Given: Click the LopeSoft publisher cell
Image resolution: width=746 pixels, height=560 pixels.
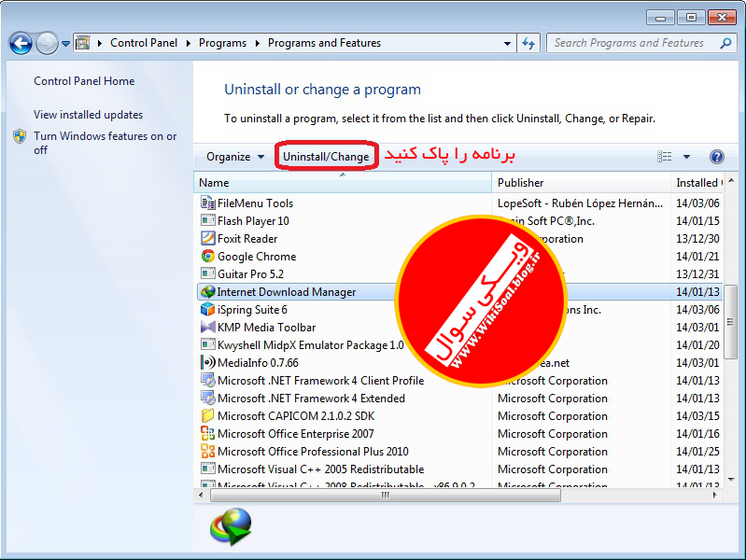Looking at the screenshot, I should [x=580, y=203].
